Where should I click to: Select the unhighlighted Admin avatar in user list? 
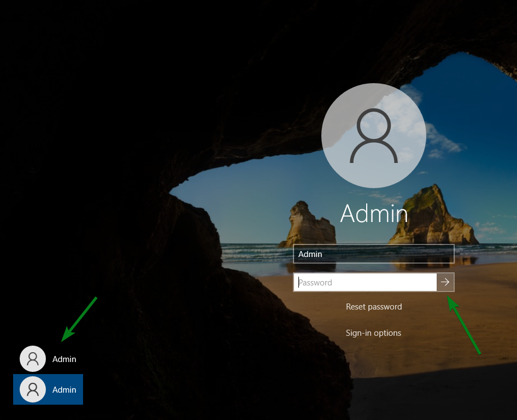[x=33, y=359]
